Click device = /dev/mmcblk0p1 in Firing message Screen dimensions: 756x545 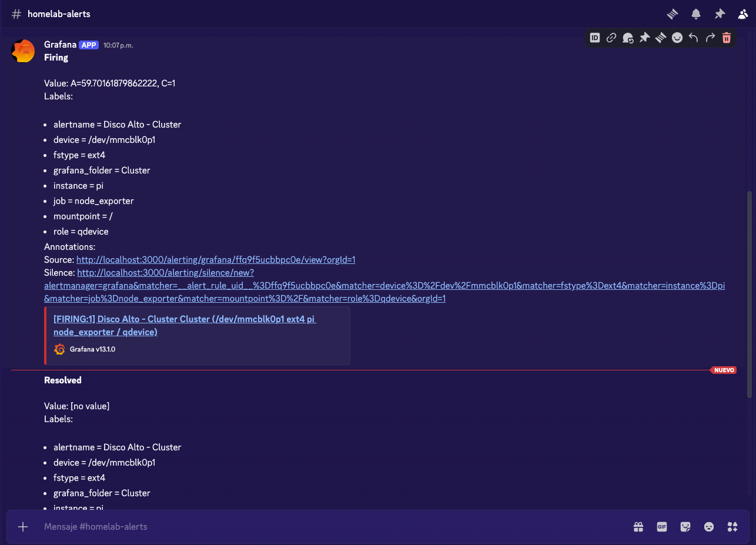point(104,140)
